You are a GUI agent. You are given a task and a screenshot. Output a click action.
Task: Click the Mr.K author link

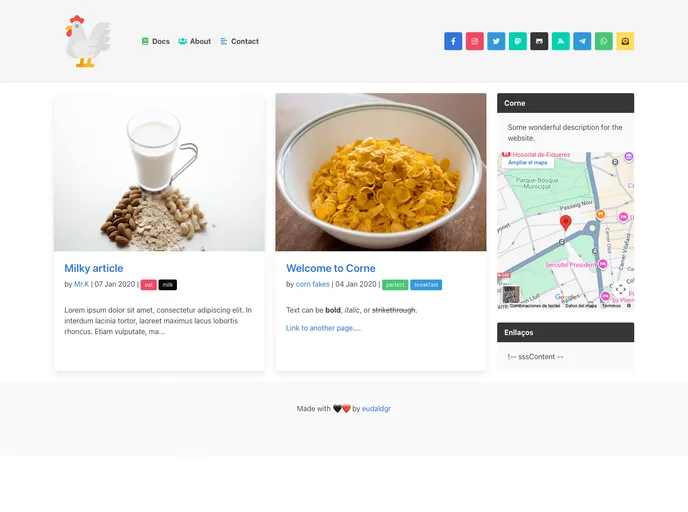[x=82, y=284]
